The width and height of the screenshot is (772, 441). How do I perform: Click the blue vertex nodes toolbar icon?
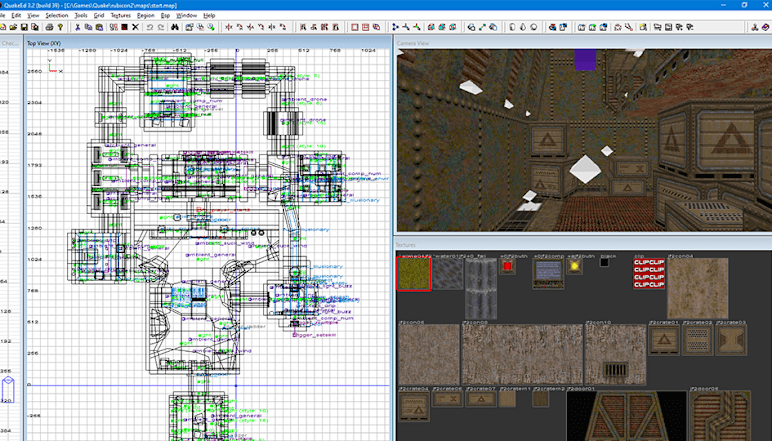tap(395, 27)
